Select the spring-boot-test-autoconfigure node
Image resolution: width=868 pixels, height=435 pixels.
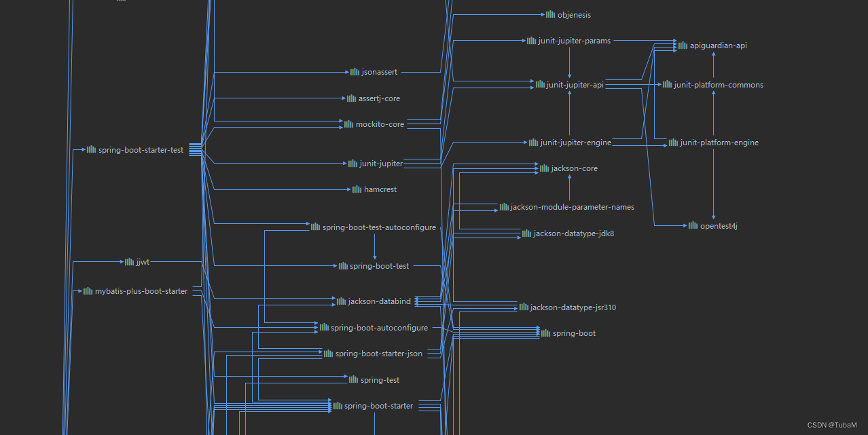click(374, 227)
